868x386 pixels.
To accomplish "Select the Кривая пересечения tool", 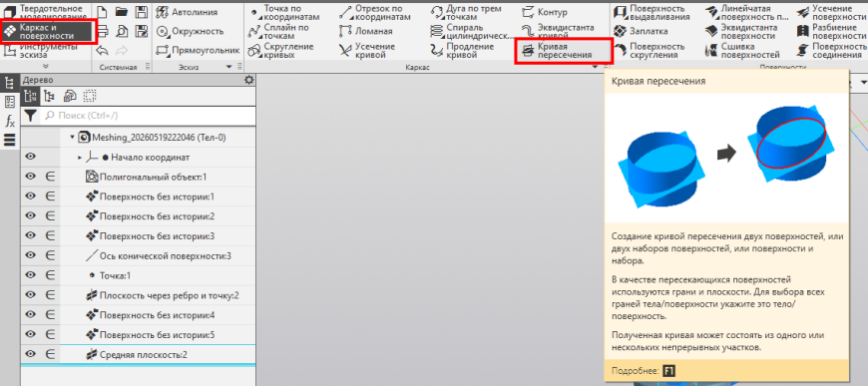I will pos(563,51).
